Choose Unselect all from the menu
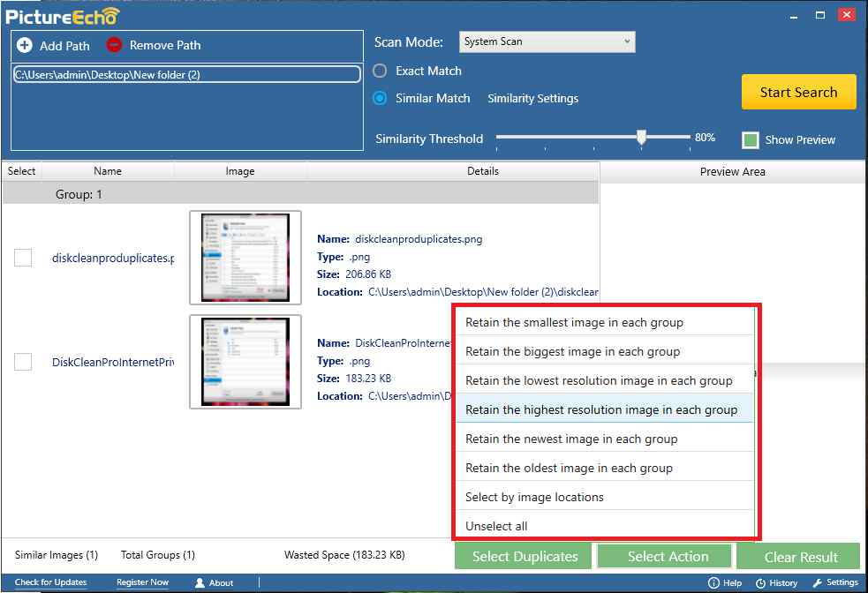Screen dimensions: 868x593 (605, 526)
